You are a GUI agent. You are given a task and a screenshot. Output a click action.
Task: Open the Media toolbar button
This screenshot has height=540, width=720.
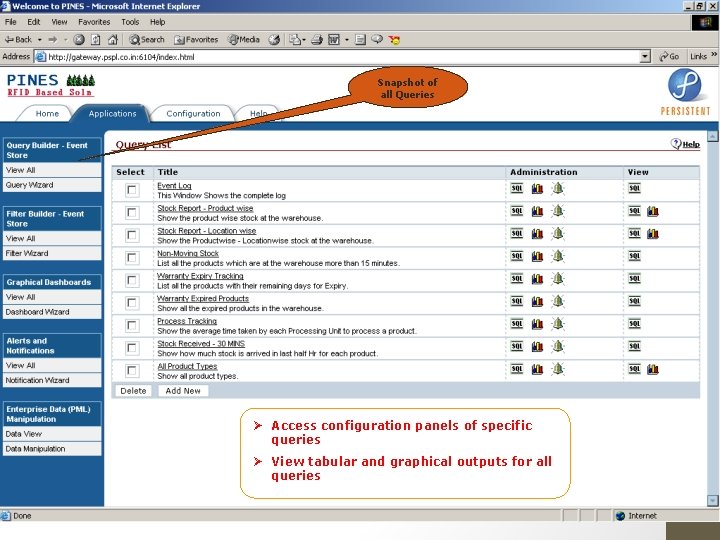244,39
